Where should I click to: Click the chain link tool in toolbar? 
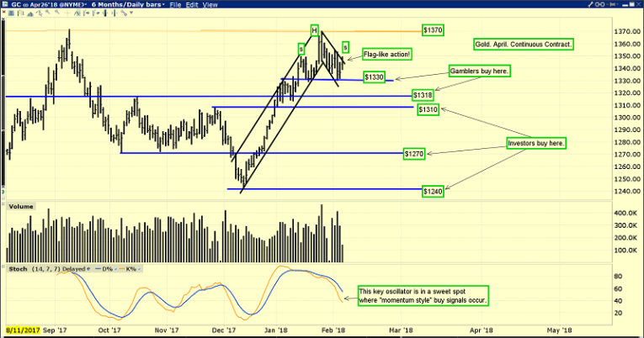click(x=124, y=13)
